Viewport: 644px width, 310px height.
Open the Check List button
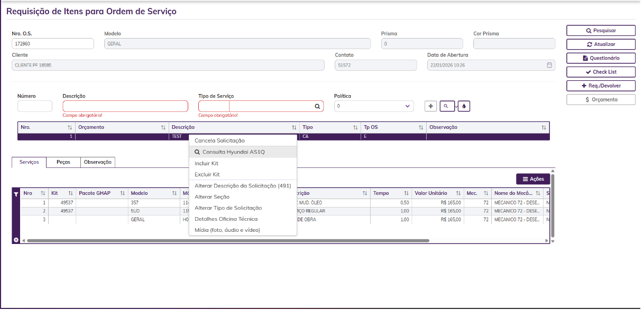tap(601, 72)
